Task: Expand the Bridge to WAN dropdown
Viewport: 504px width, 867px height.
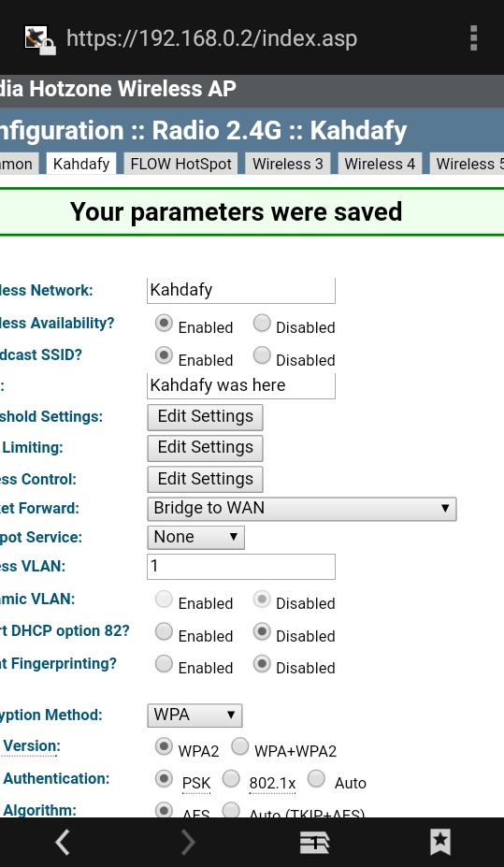Action: (x=302, y=509)
